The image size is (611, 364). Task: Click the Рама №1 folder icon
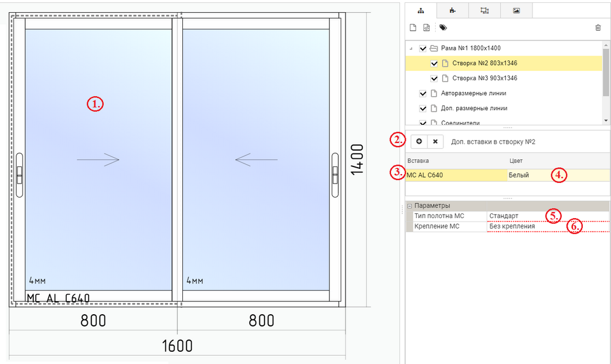pos(434,48)
